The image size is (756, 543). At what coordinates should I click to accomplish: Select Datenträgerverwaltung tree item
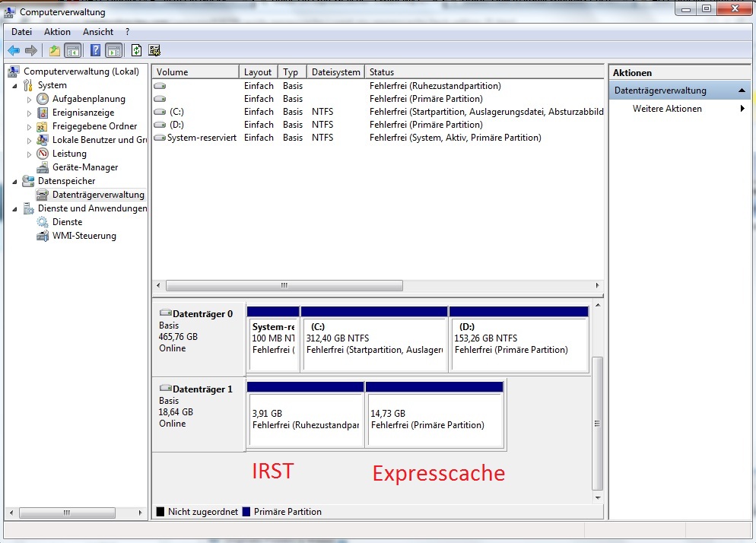coord(98,195)
